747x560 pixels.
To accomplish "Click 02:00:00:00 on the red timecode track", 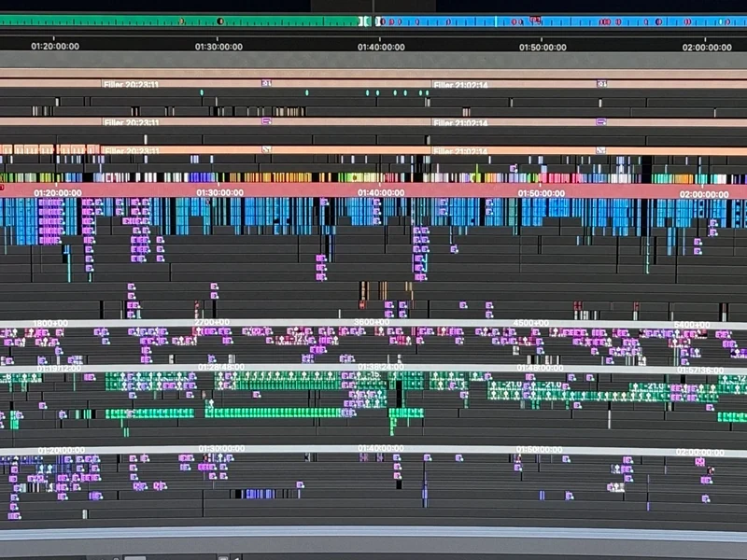I will pyautogui.click(x=704, y=194).
